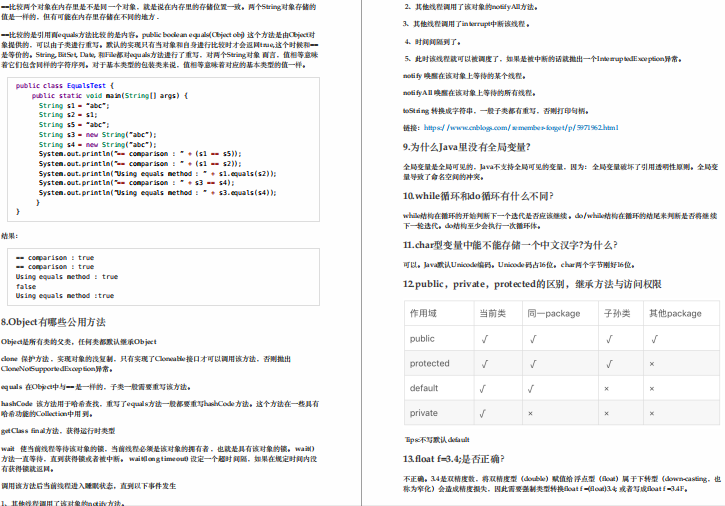Click line 'notify 唤醒在该对象上等待的某个线程'
The width and height of the screenshot is (725, 506).
click(464, 76)
